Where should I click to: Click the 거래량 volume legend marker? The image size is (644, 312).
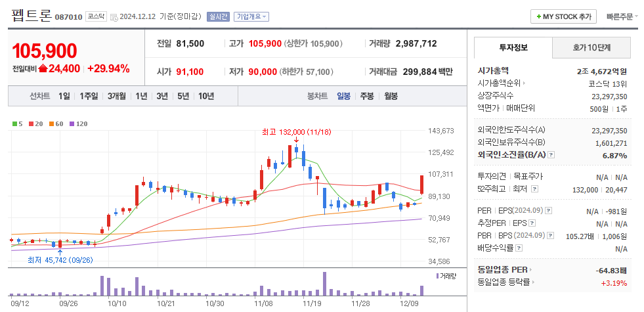point(446,276)
